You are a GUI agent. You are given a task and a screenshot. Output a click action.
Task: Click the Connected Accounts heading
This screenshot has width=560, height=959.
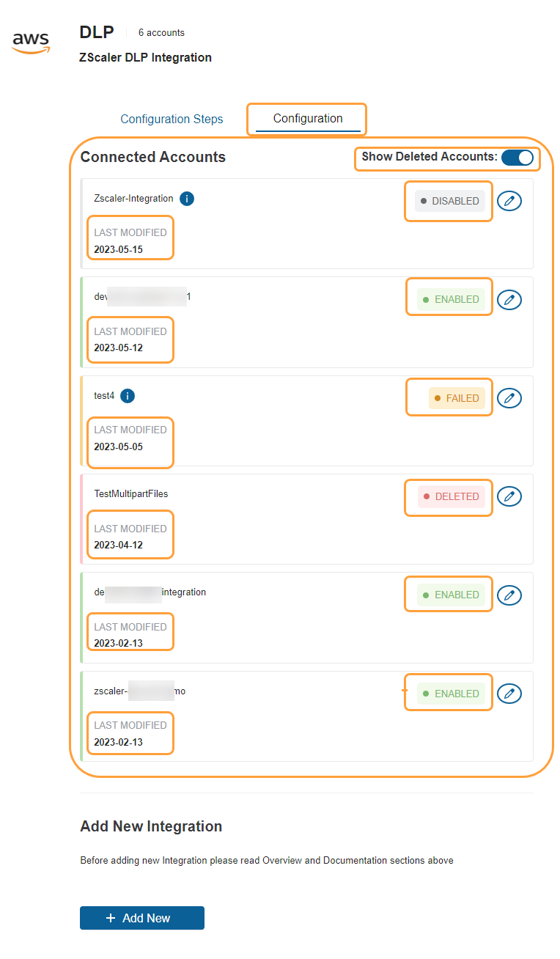pos(153,157)
